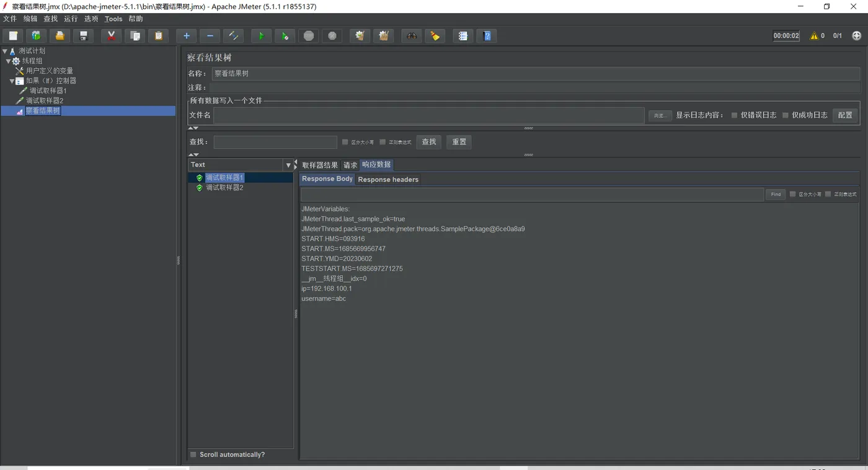Switch to 取样器结果 tab
Viewport: 868px width, 470px height.
pos(320,165)
